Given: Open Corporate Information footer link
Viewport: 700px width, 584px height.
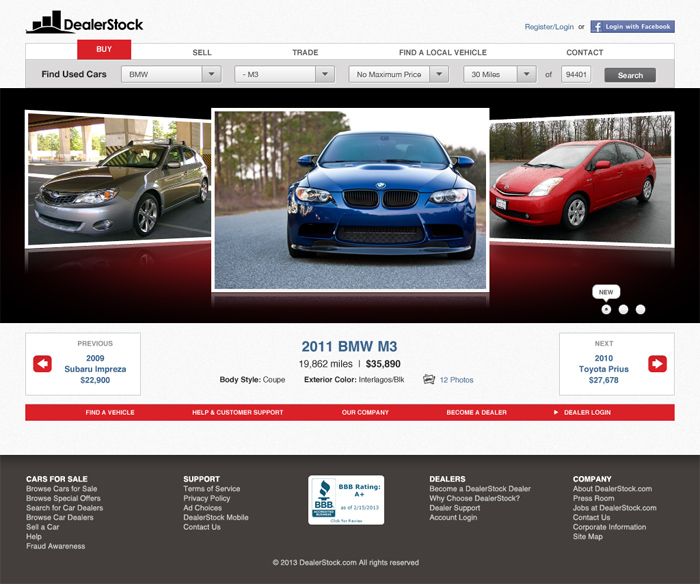Looking at the screenshot, I should (x=609, y=527).
